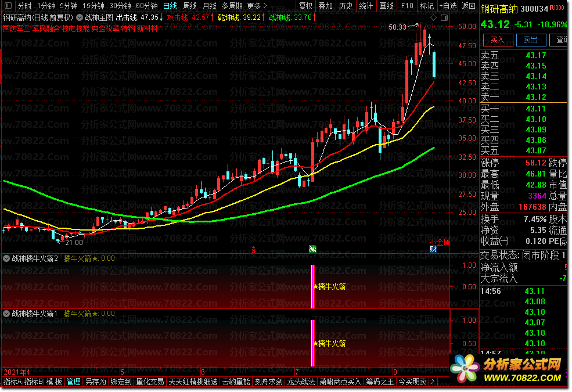The image size is (572, 392).
Task: Select the 龙头战法 indicator tab
Action: [301, 382]
